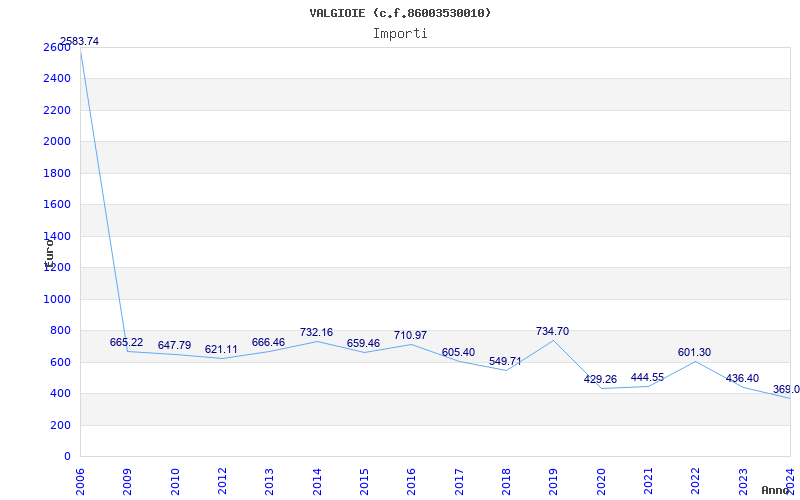Image resolution: width=800 pixels, height=500 pixels.
Task: Click the Euro y-axis title
Action: [48, 253]
